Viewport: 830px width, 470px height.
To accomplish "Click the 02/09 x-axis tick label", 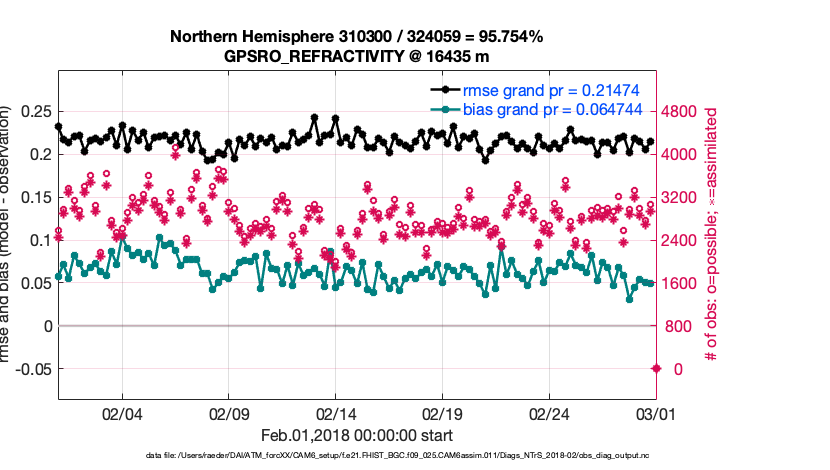I will 228,414.
